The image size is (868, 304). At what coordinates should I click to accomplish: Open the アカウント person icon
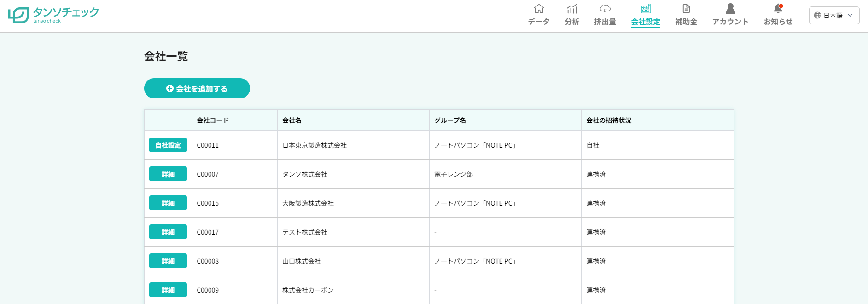pyautogui.click(x=730, y=9)
